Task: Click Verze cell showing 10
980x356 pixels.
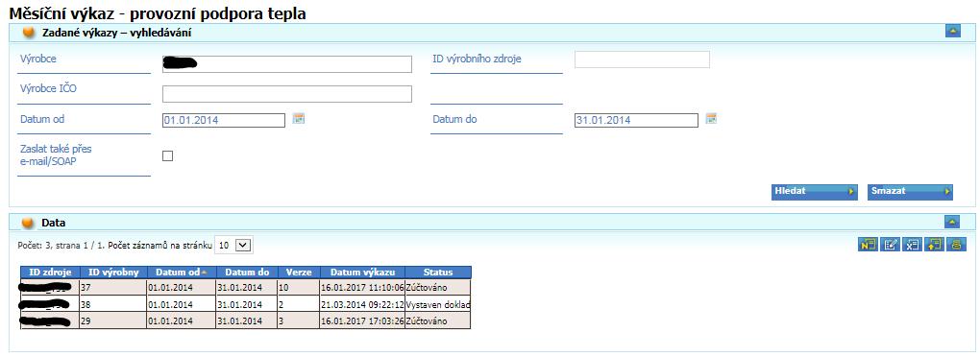Action: coord(299,287)
